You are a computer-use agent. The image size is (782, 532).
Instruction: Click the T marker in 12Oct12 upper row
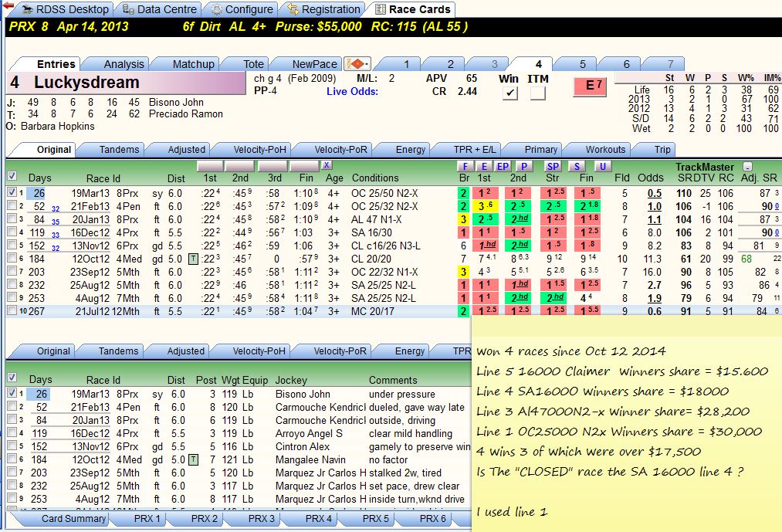click(x=193, y=259)
